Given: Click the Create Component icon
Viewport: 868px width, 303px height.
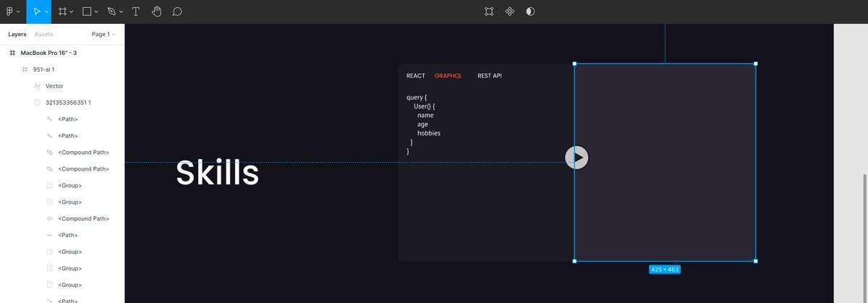Looking at the screenshot, I should pos(510,12).
